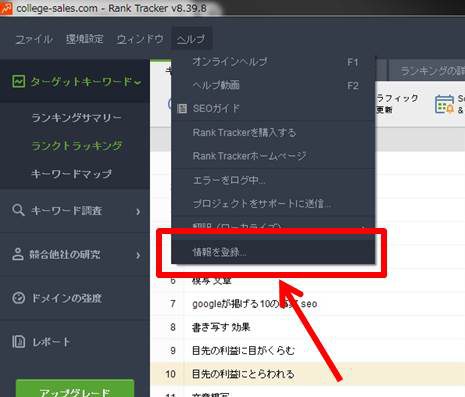The image size is (465, 397).
Task: Open the 環境設定 menu
Action: point(85,39)
